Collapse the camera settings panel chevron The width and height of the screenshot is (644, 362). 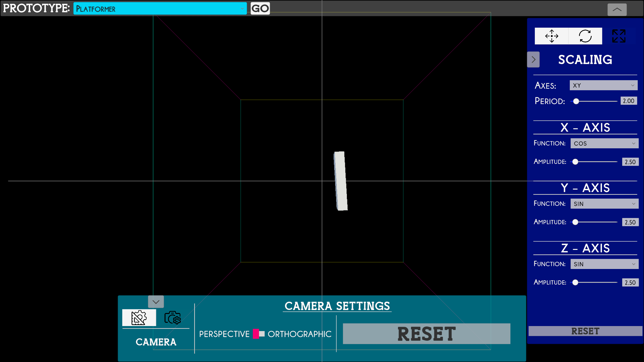[x=156, y=302]
